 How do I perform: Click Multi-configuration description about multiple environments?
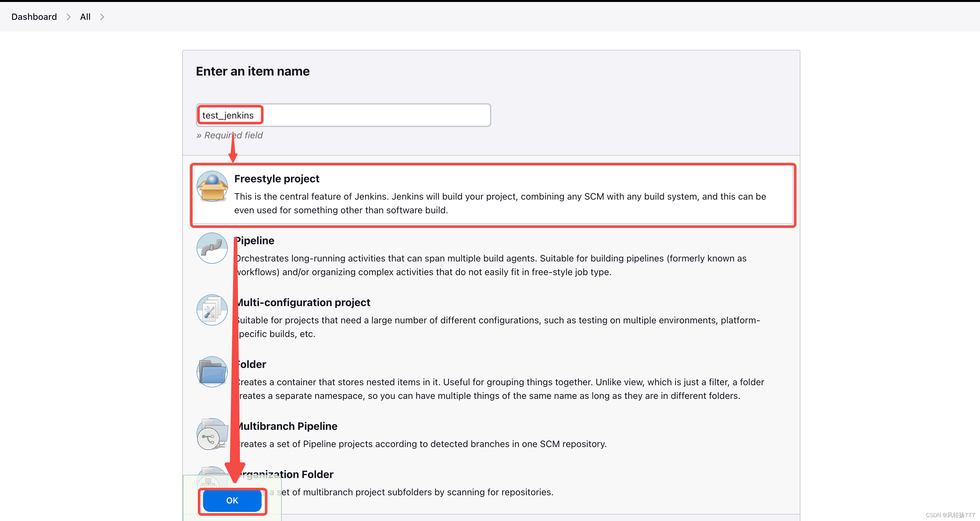coord(497,327)
